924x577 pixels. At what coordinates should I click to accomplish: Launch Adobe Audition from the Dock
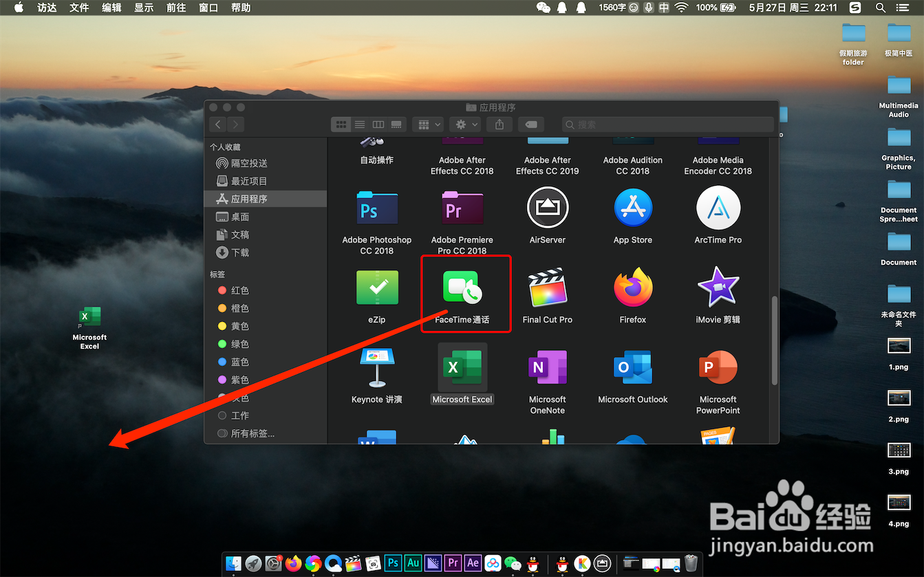pyautogui.click(x=413, y=563)
